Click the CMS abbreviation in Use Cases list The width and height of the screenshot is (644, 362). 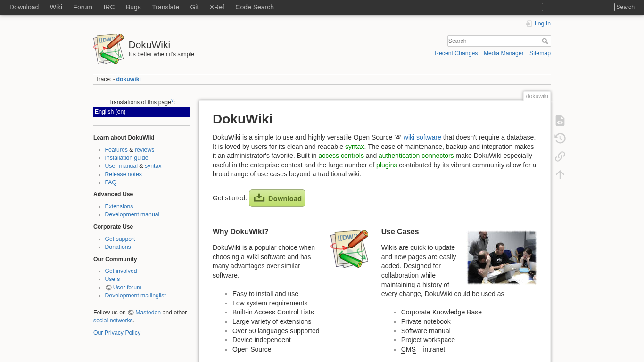coord(408,349)
